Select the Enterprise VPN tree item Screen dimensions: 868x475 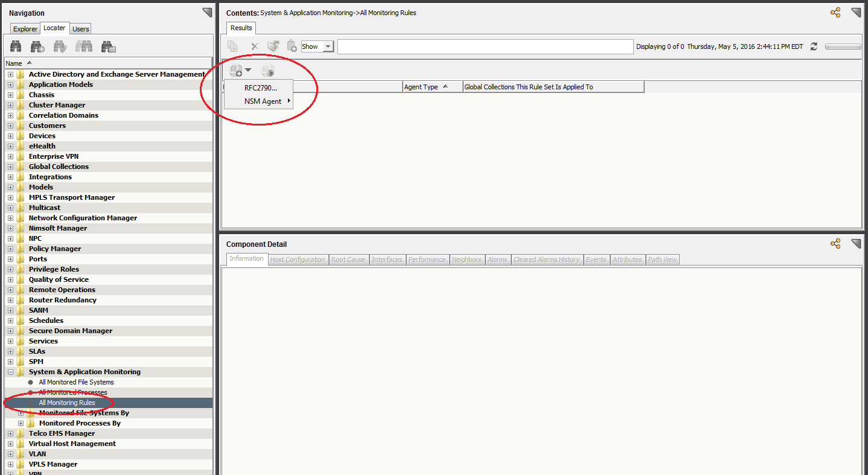pyautogui.click(x=54, y=156)
